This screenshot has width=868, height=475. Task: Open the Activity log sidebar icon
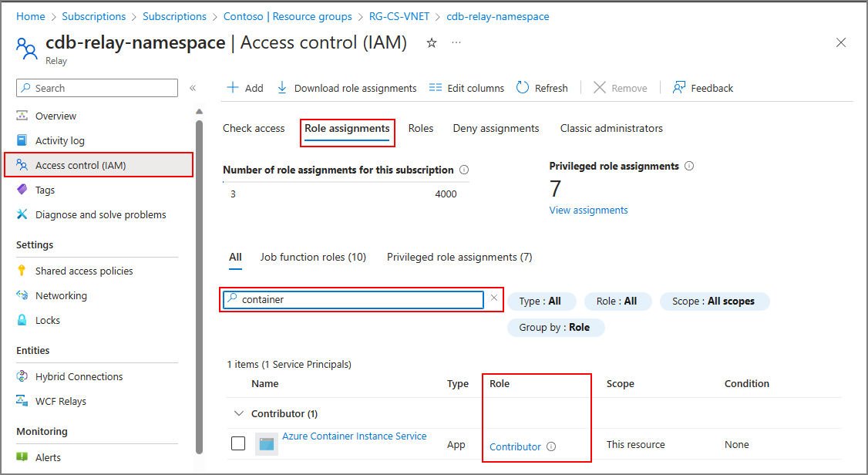tap(21, 140)
